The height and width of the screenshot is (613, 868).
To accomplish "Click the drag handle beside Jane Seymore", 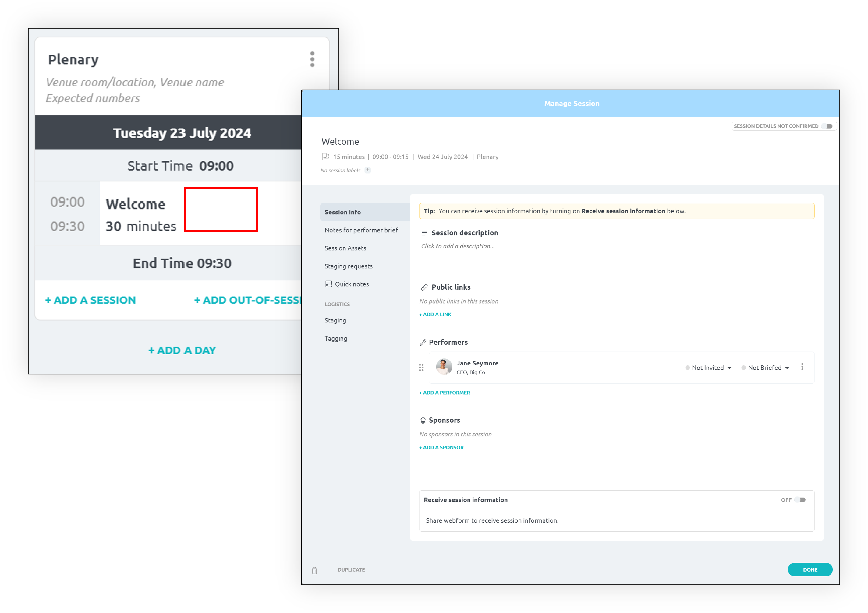I will pyautogui.click(x=421, y=367).
